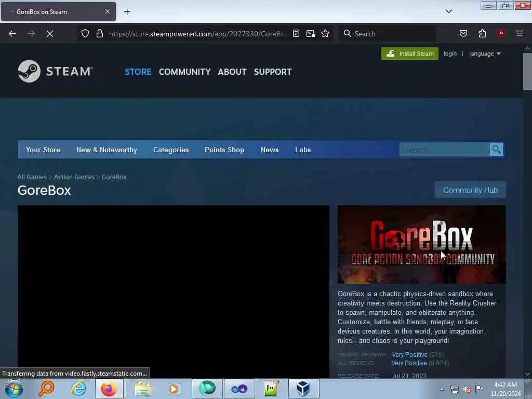Viewport: 532px width, 399px height.
Task: Click the scrollbar down arrow
Action: tap(527, 374)
